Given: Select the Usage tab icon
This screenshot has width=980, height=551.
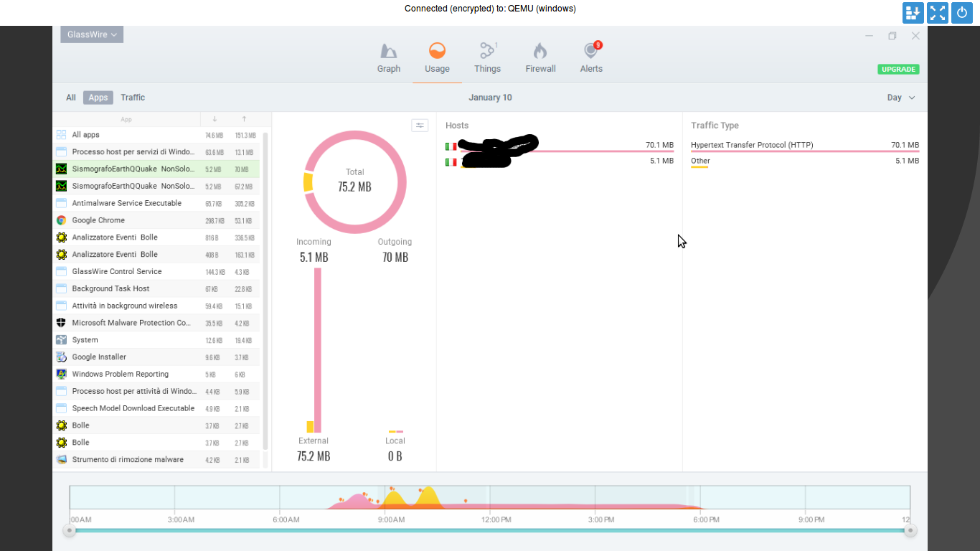Looking at the screenshot, I should [x=437, y=51].
